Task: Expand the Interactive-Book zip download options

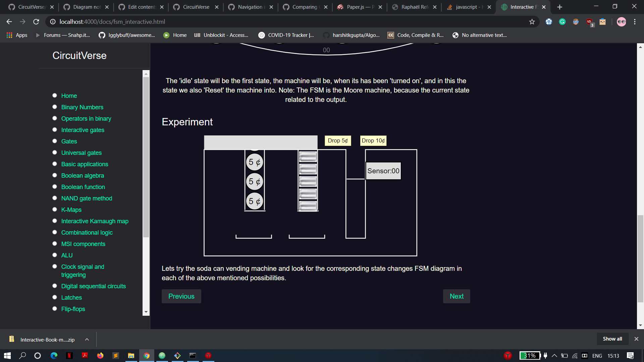Action: coord(87,339)
